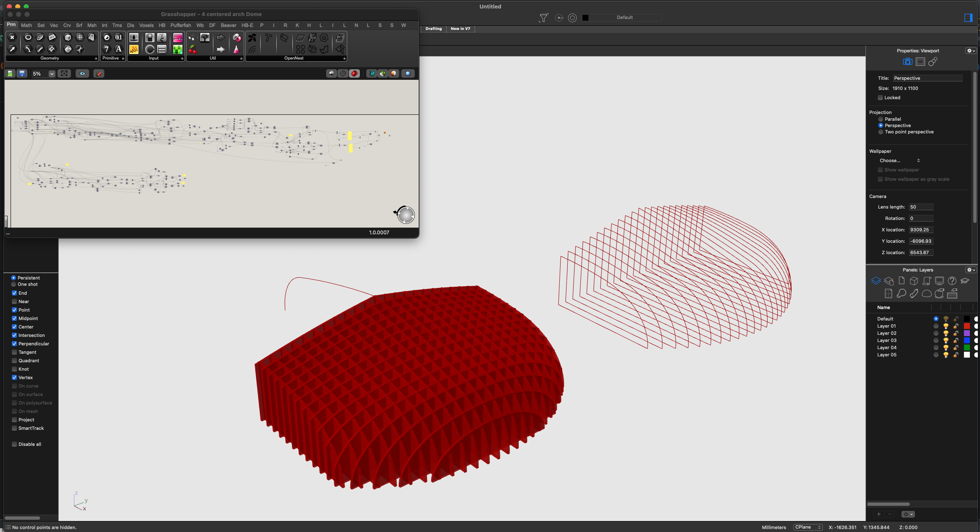
Task: Open the Pufferfish tab in Grasshopper
Action: click(x=180, y=25)
